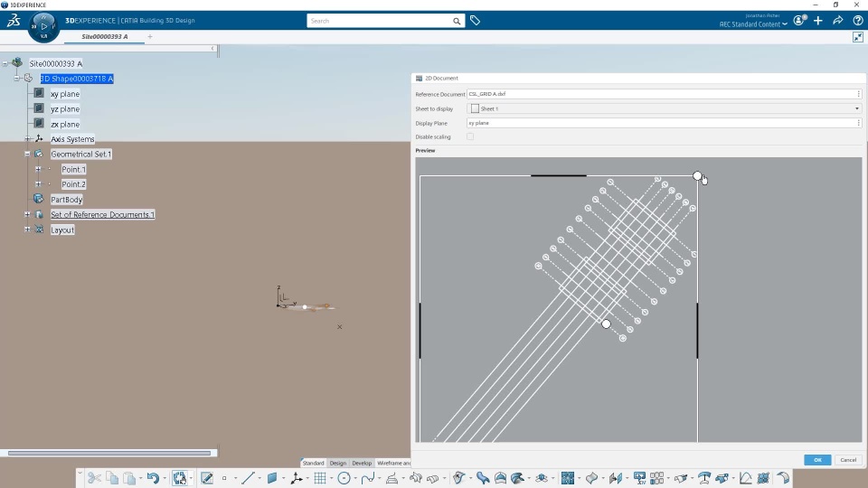Expand Set of Reference Documents.1 node
The height and width of the screenshot is (488, 868).
coord(27,214)
